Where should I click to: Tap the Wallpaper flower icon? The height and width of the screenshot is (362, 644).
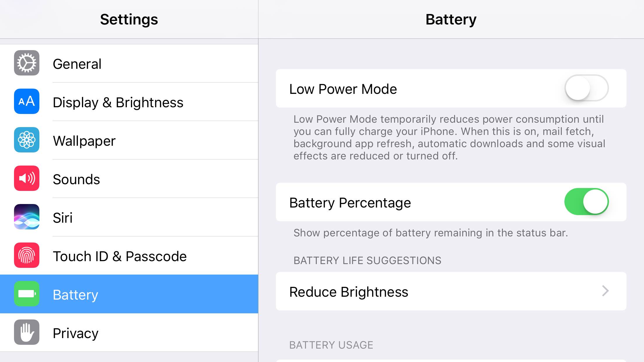click(27, 140)
